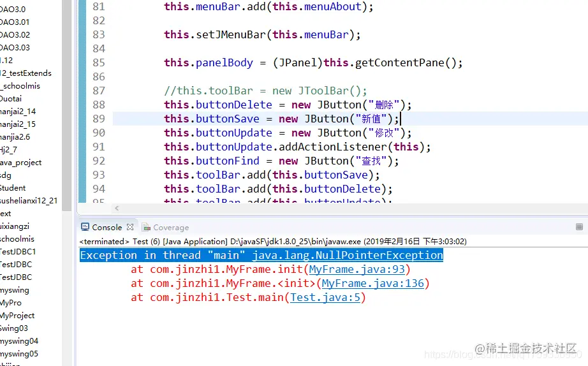Select the myswing04 project
The height and width of the screenshot is (366, 588).
coord(19,341)
